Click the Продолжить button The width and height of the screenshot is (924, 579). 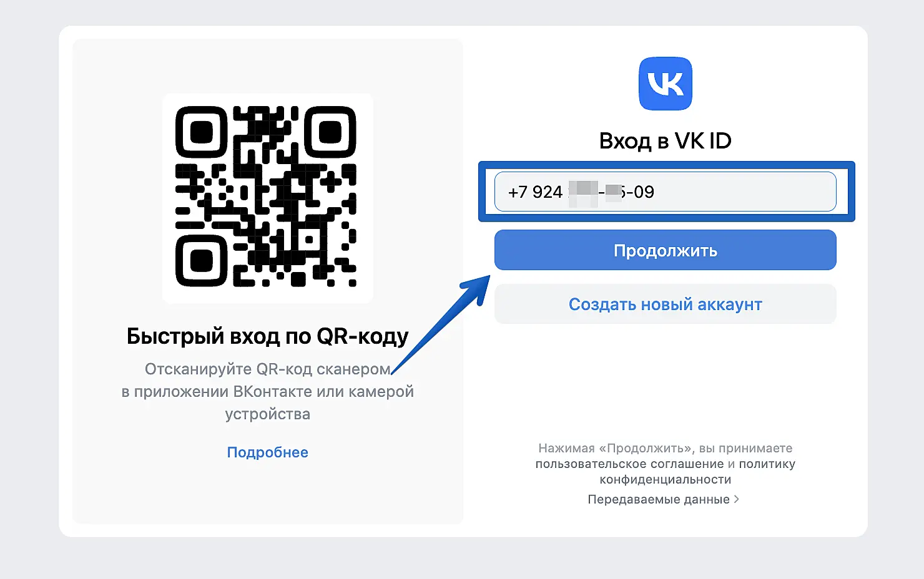click(666, 250)
